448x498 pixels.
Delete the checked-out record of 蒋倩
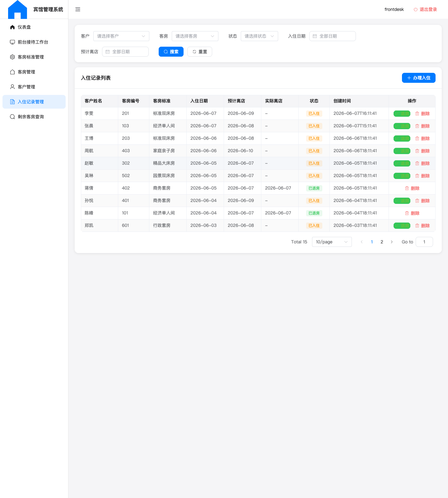click(x=412, y=188)
